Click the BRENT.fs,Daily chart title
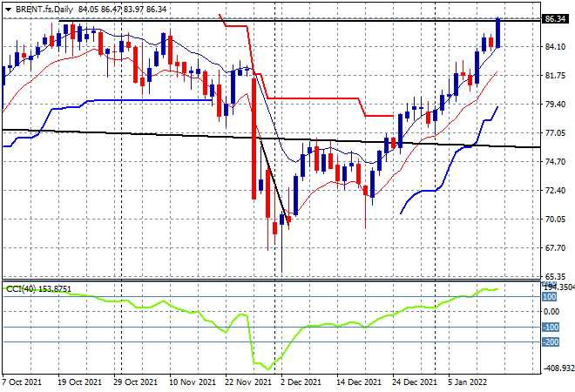 coord(44,10)
